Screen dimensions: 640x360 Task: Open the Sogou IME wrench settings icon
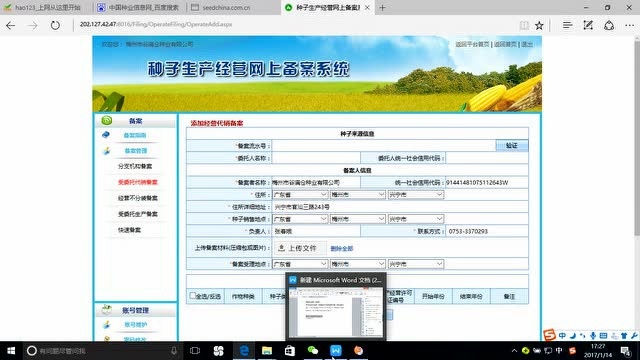[x=634, y=336]
